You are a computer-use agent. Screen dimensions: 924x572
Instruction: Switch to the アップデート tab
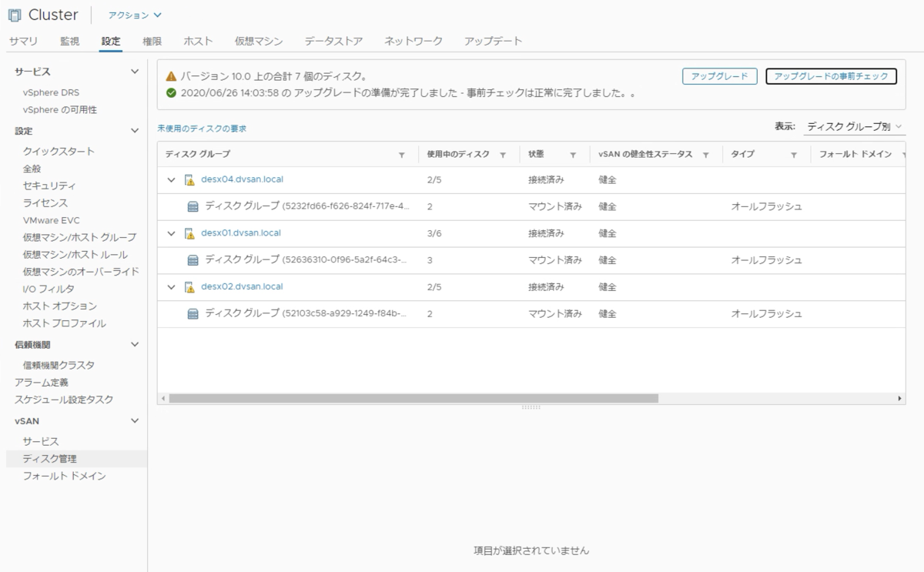point(493,41)
